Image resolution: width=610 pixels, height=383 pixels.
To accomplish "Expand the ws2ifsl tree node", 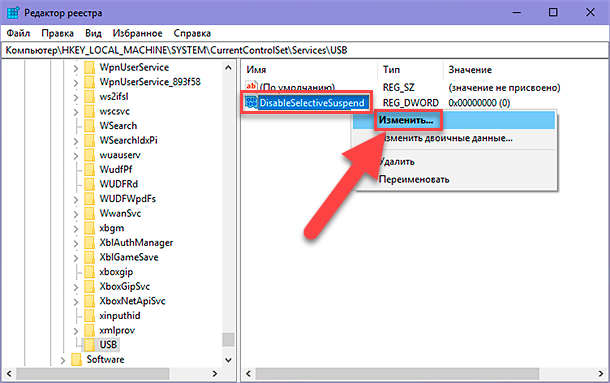I will point(76,97).
